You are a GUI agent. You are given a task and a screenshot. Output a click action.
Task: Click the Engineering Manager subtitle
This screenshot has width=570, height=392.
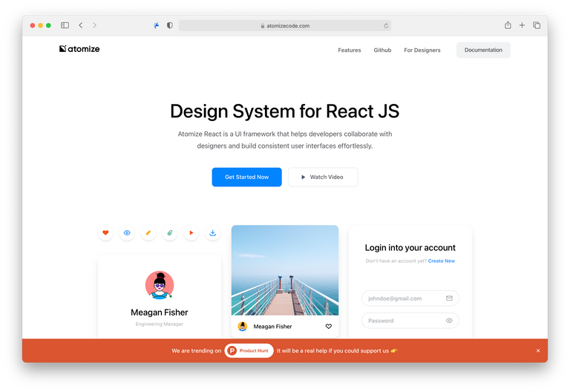coord(160,324)
